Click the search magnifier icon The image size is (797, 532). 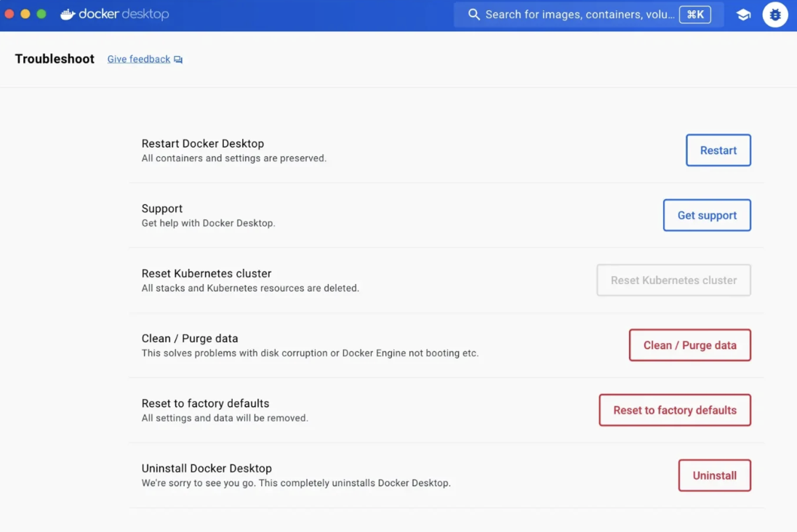[473, 15]
